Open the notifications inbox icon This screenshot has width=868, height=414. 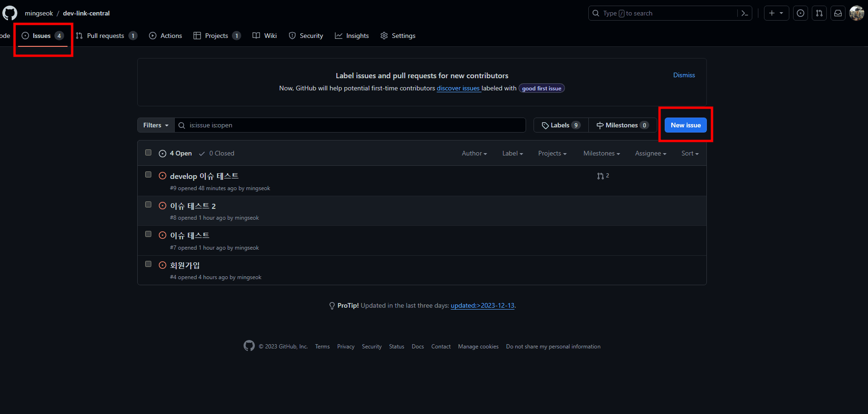[x=838, y=13]
